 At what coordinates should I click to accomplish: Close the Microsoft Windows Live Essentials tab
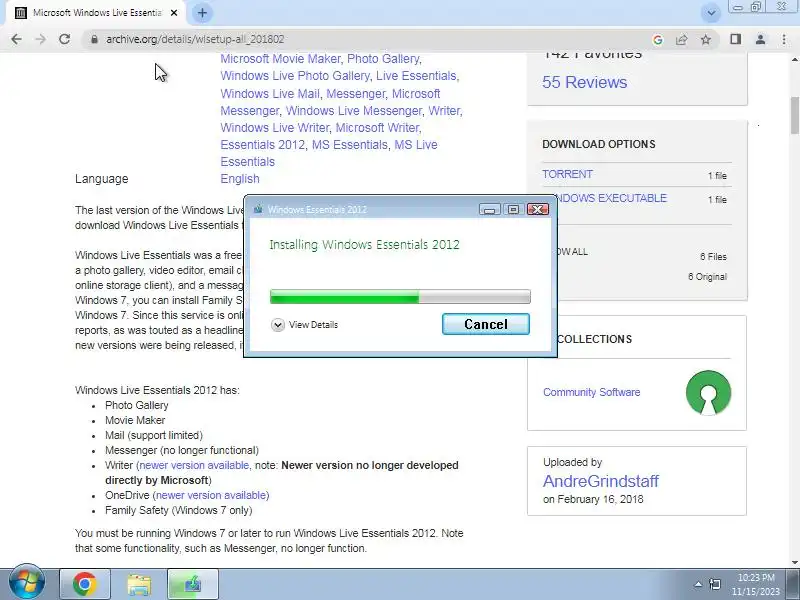(173, 13)
